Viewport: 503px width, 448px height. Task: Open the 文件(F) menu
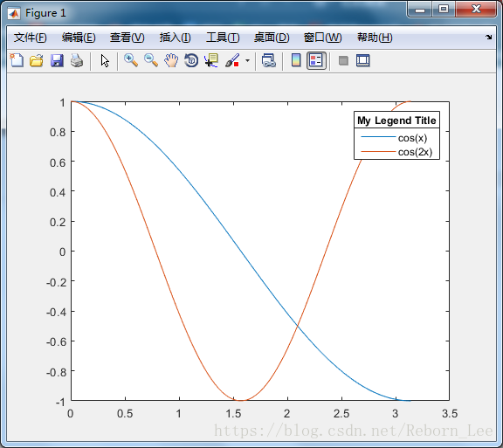click(31, 38)
